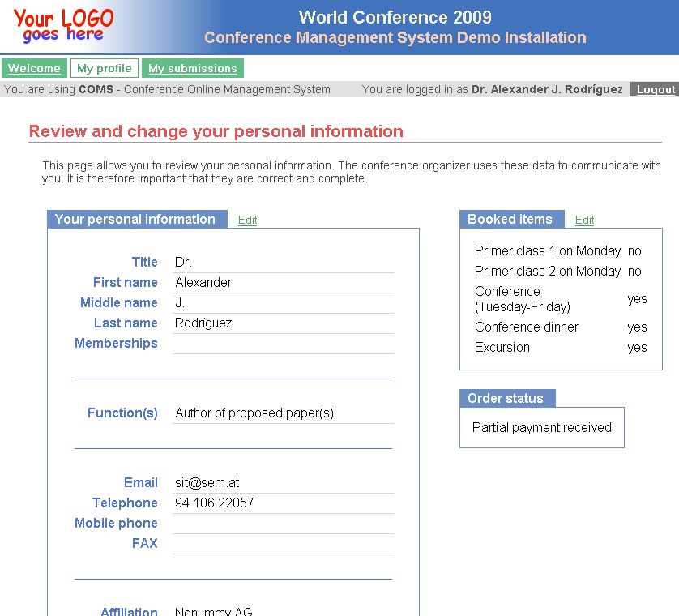Click the Booked items header
Screen dimensions: 679x616
click(512, 219)
